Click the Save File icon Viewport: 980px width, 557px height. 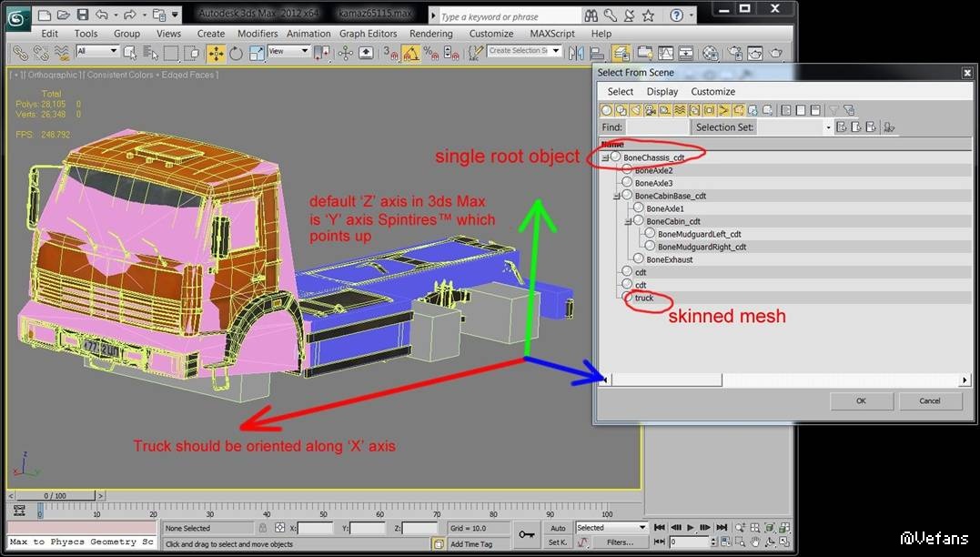point(83,15)
